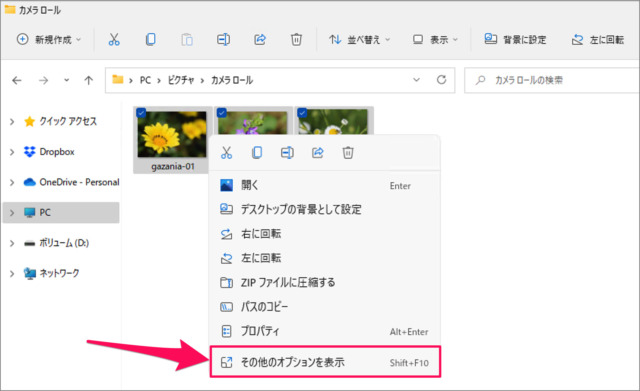Click the Paste icon in the top toolbar
The width and height of the screenshot is (640, 391).
pos(187,40)
